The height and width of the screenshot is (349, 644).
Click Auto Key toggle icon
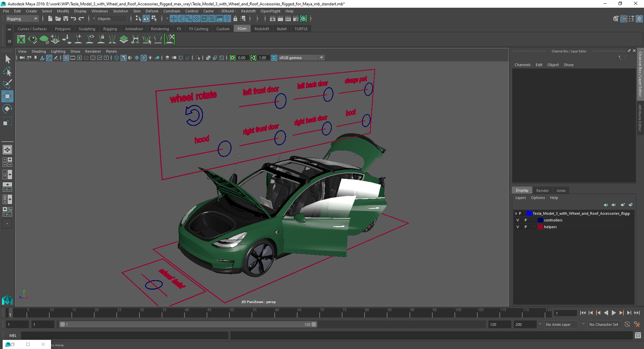[x=627, y=325]
